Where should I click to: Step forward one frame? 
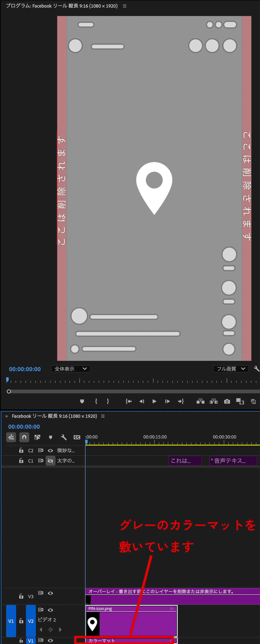click(167, 401)
